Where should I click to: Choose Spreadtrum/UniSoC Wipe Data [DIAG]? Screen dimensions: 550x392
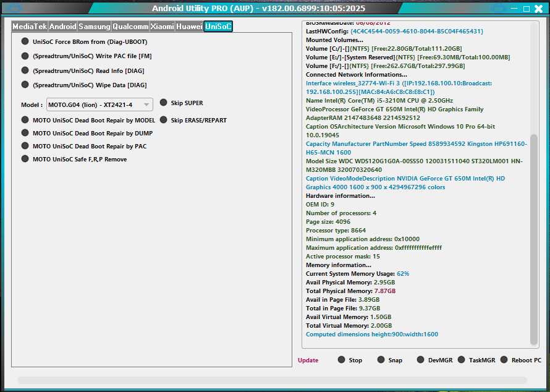pyautogui.click(x=84, y=85)
